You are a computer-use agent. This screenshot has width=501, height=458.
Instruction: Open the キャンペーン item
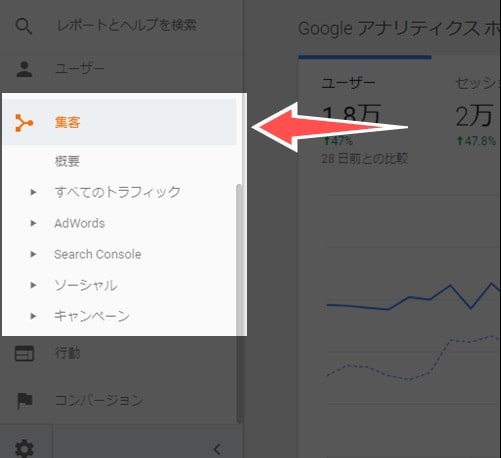click(x=92, y=316)
